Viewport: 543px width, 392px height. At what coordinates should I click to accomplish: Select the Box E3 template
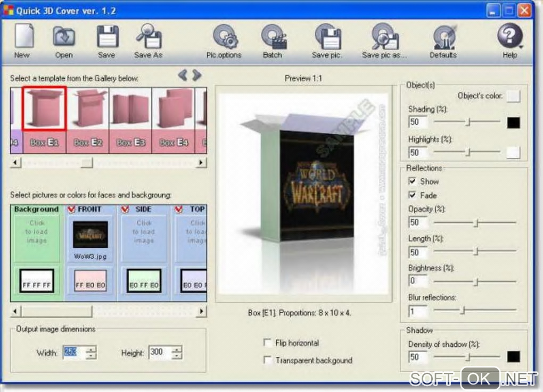click(130, 120)
